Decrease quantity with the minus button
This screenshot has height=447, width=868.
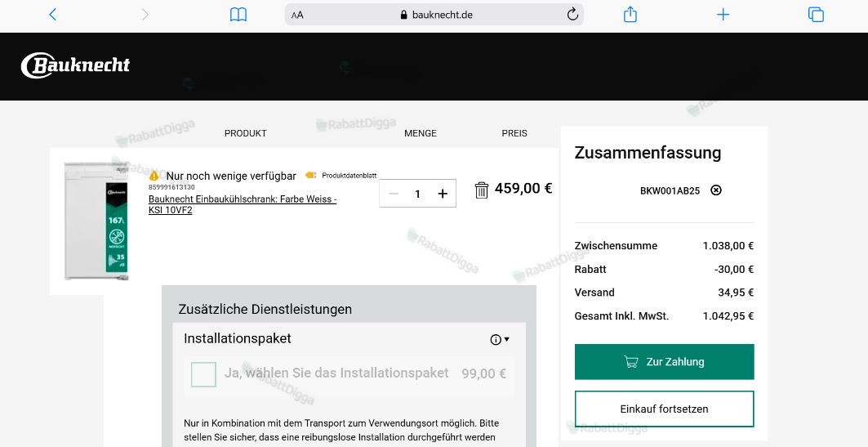pyautogui.click(x=394, y=194)
